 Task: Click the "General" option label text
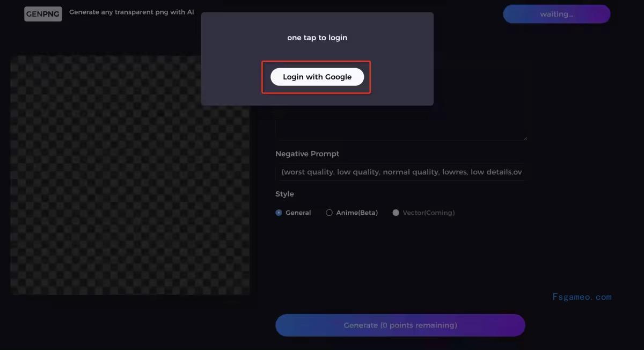point(298,213)
